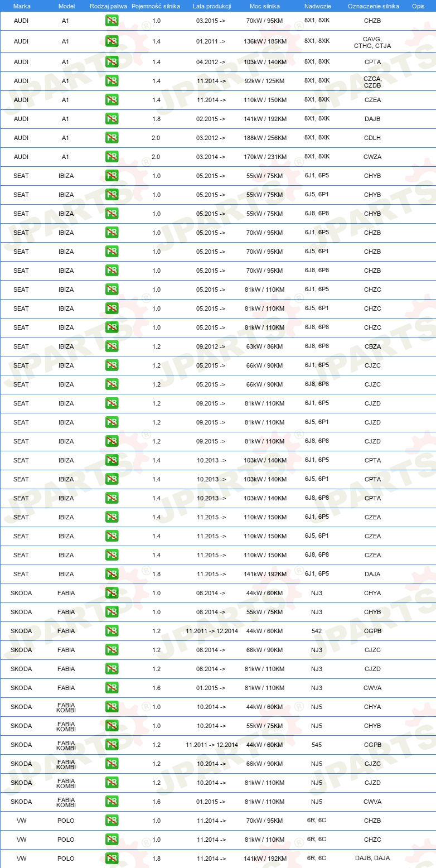This screenshot has height=868, width=436.
Task: Click production date 03.2012 ->
Action: coord(211,138)
